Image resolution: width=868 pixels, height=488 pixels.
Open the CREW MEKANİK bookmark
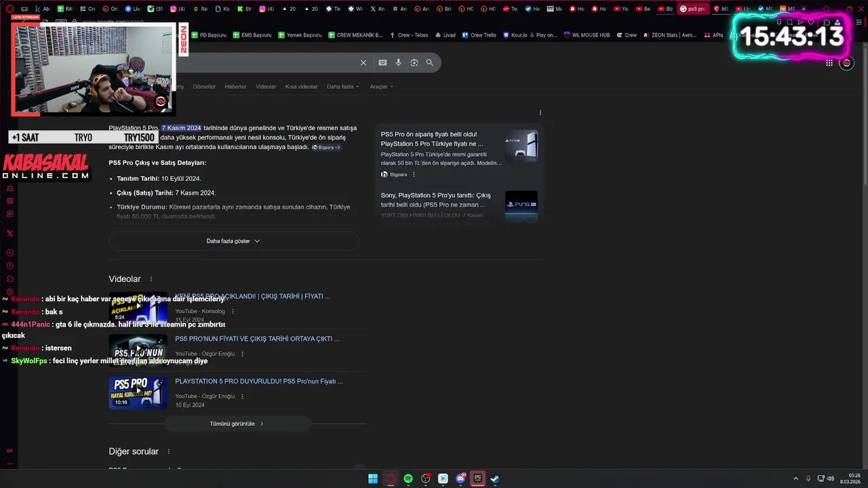coord(355,35)
